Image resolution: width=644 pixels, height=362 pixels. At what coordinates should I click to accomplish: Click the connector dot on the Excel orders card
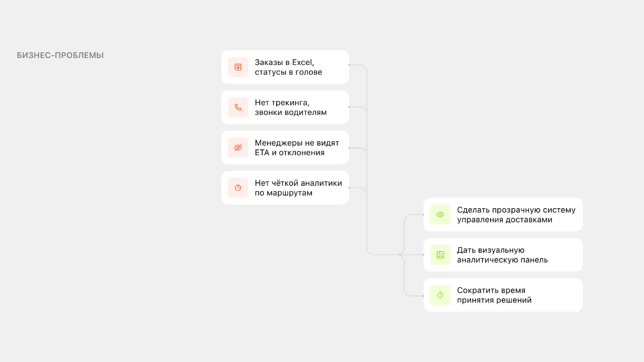point(349,65)
